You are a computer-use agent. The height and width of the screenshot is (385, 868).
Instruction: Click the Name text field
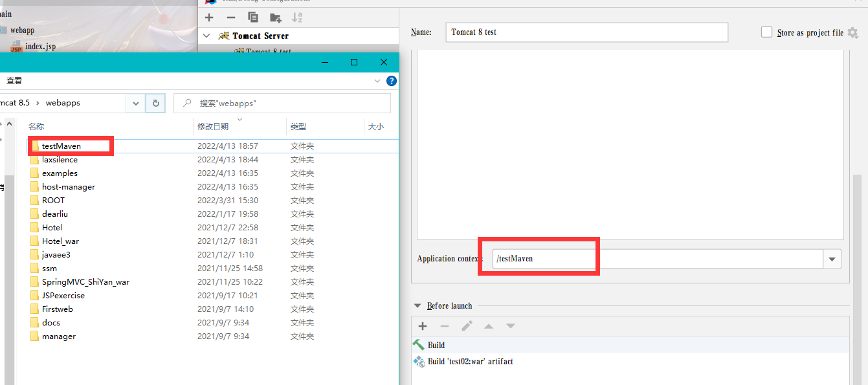(586, 32)
